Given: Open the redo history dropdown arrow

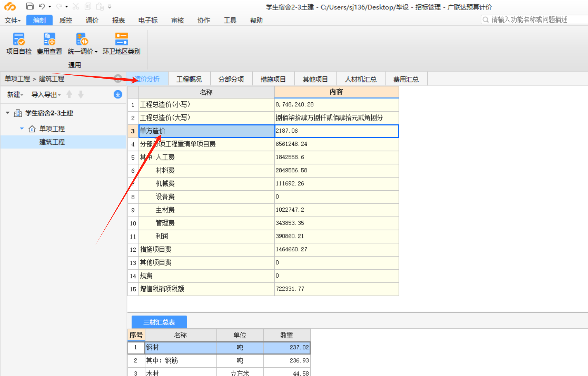Looking at the screenshot, I should (67, 6).
